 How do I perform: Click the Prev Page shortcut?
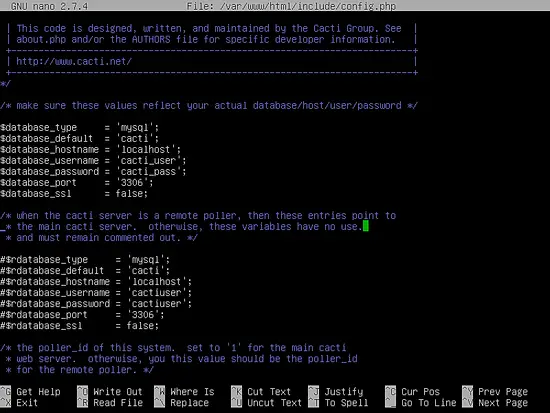click(x=503, y=391)
